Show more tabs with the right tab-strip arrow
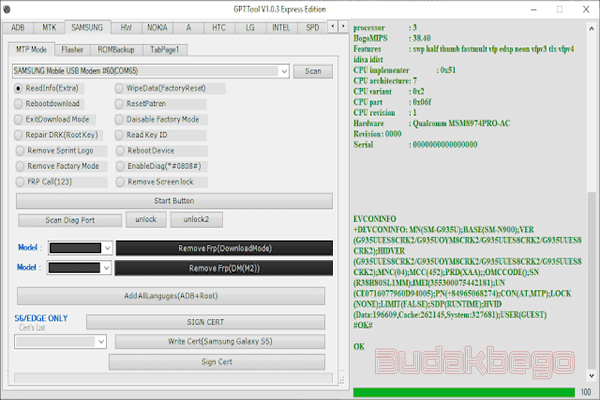This screenshot has height=400, width=600. [x=343, y=26]
